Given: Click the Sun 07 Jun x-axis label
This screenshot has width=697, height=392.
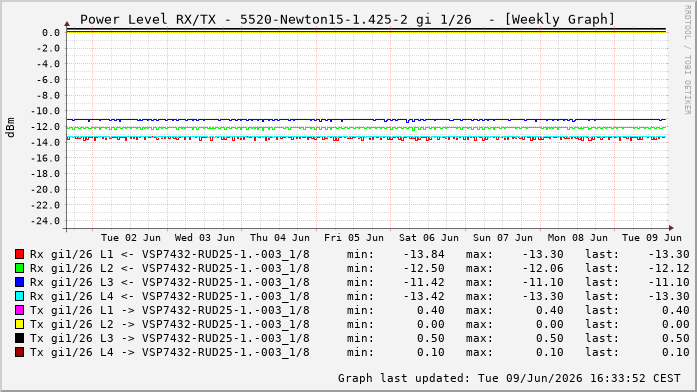Looking at the screenshot, I should (503, 238).
